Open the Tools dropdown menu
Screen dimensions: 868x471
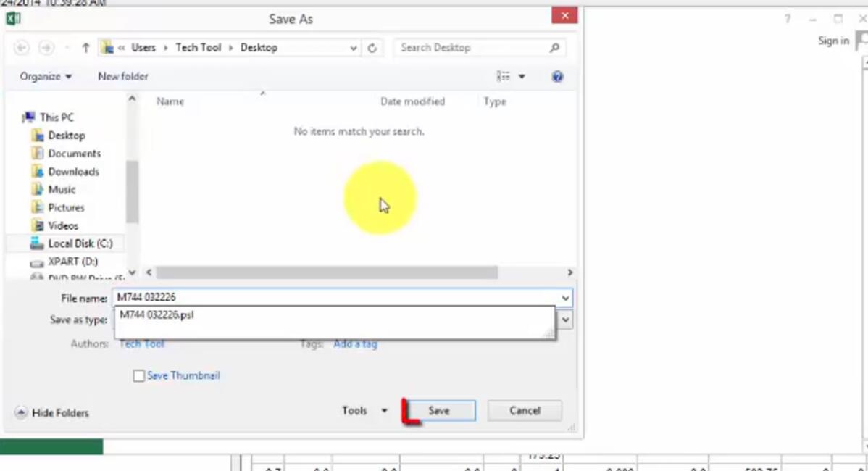click(364, 411)
